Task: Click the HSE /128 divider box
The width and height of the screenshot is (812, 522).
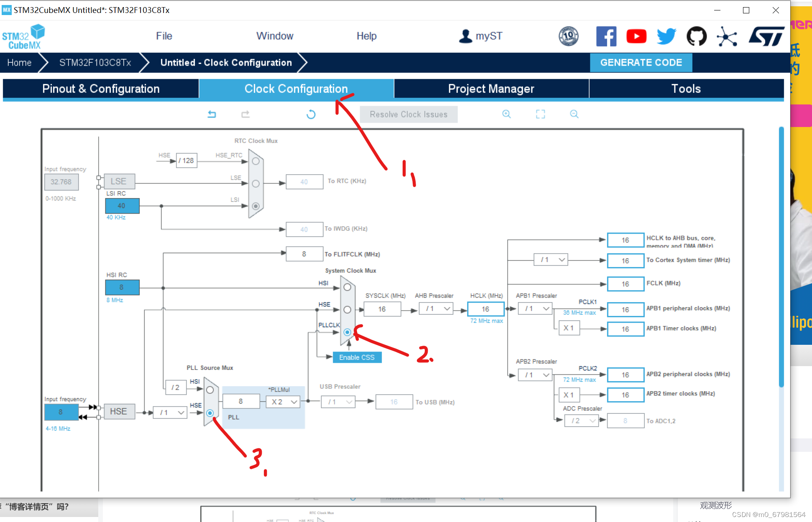Action: point(186,160)
